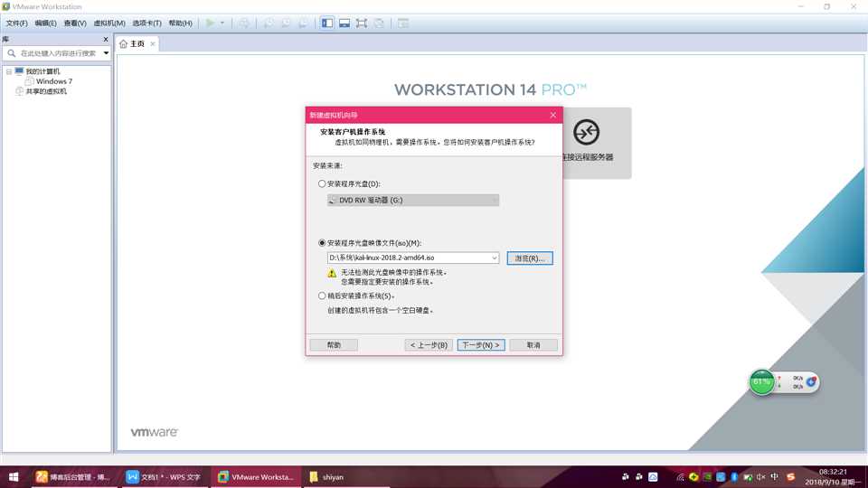This screenshot has height=488, width=868.
Task: Open the DVD RW 驱动器 (G:) dropdown
Action: (413, 200)
